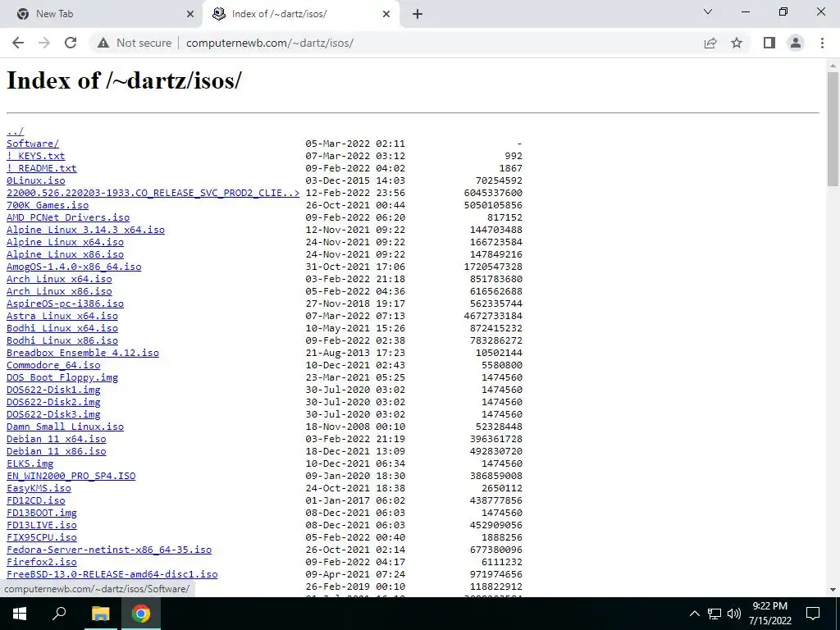Open the taskbar clock and date
This screenshot has width=840, height=630.
(x=769, y=614)
